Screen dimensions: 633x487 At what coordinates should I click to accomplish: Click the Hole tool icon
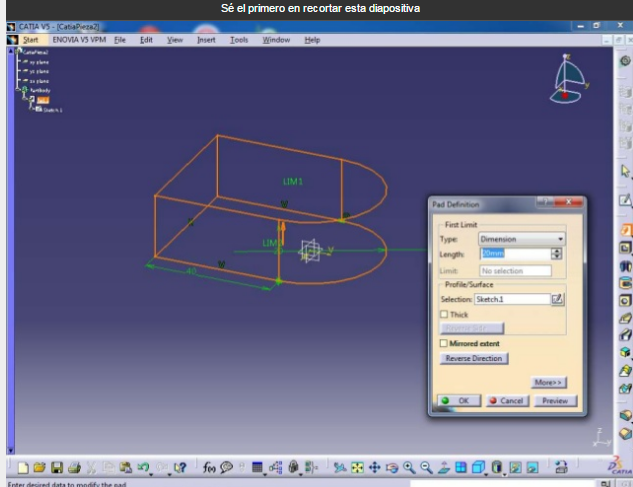[x=625, y=301]
